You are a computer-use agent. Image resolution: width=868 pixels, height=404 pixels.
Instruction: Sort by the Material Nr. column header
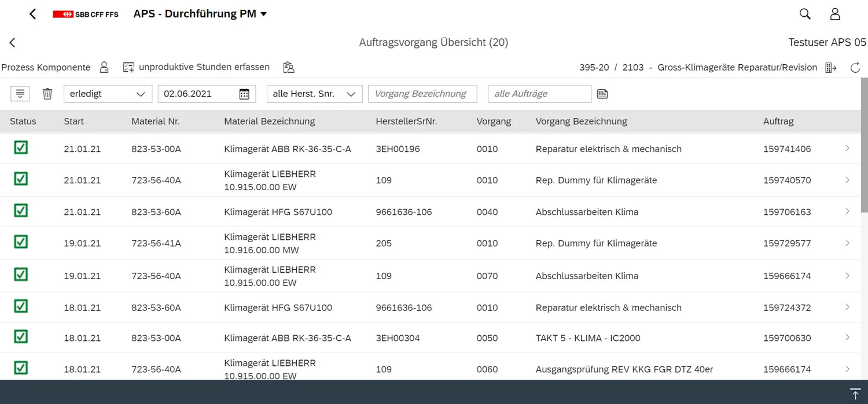coord(156,121)
